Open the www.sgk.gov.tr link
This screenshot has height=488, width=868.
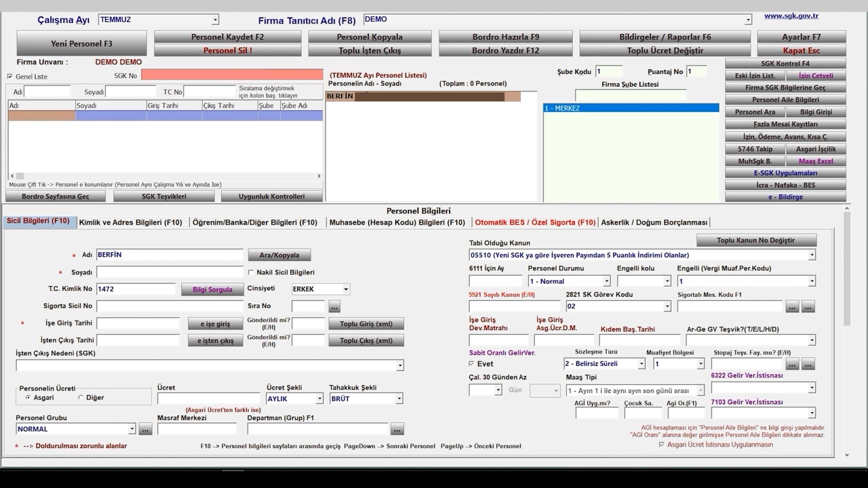coord(791,16)
